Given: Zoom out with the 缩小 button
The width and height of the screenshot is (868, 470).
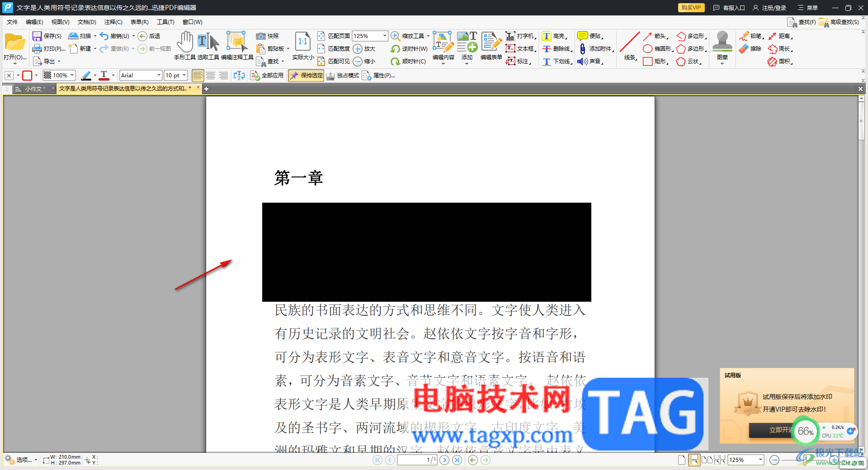Looking at the screenshot, I should [364, 61].
